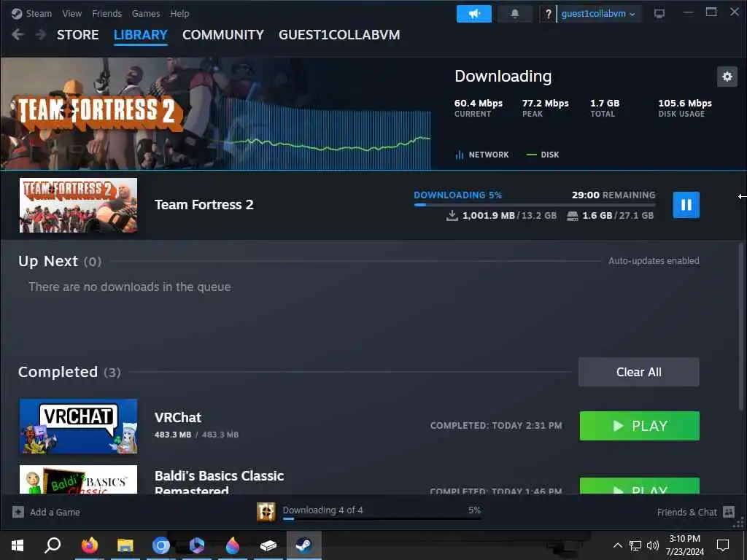Open the Games menu
The height and width of the screenshot is (560, 747).
[x=146, y=13]
